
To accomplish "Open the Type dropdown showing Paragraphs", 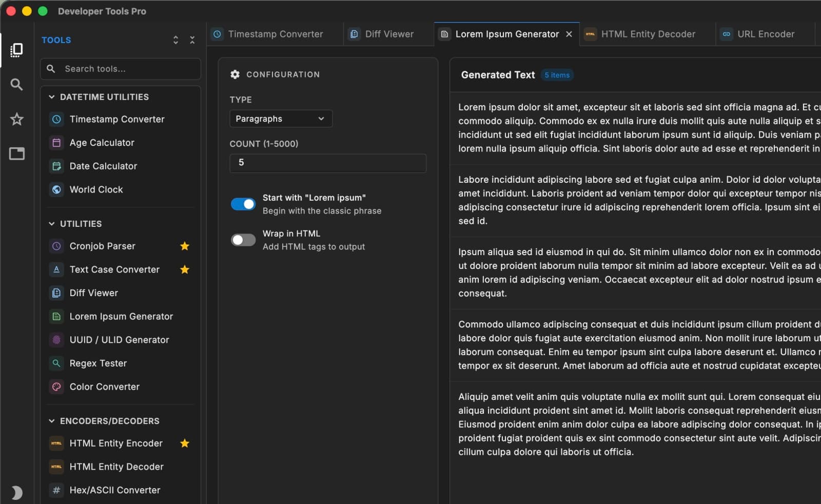I will pos(281,119).
